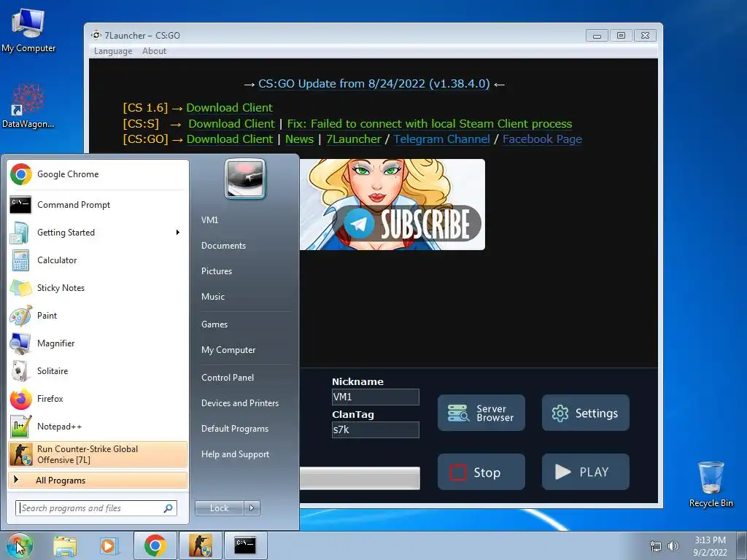
Task: Click the ClanTag input field
Action: 376,429
